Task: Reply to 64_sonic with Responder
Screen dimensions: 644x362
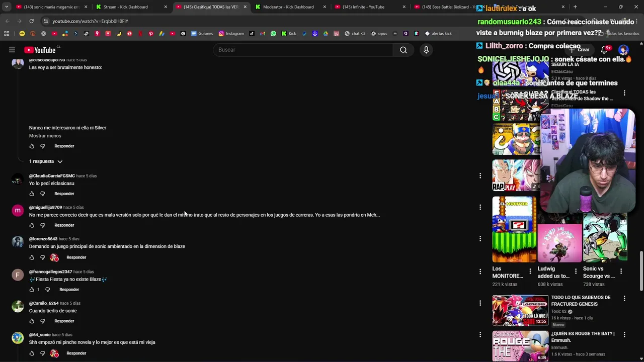Action: [x=76, y=353]
